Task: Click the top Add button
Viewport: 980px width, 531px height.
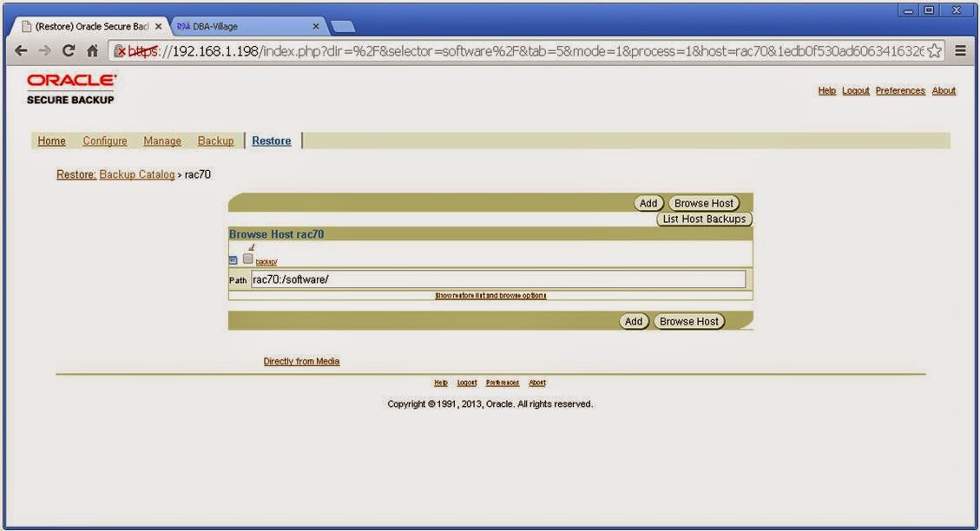Action: [x=648, y=203]
